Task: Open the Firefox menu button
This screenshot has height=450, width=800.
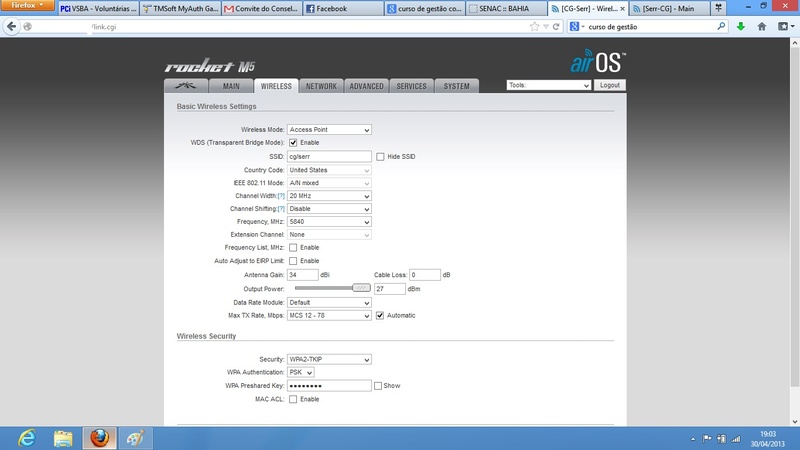Action: (x=27, y=6)
